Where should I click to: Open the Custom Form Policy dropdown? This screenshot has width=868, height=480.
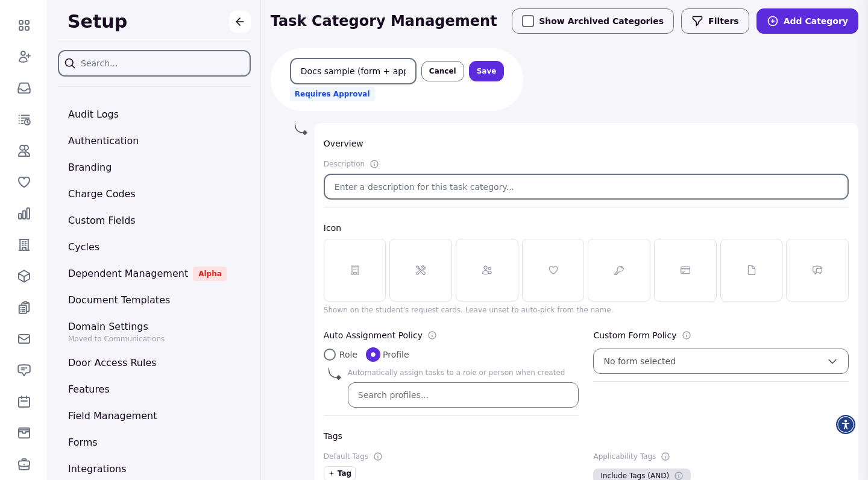coord(721,361)
